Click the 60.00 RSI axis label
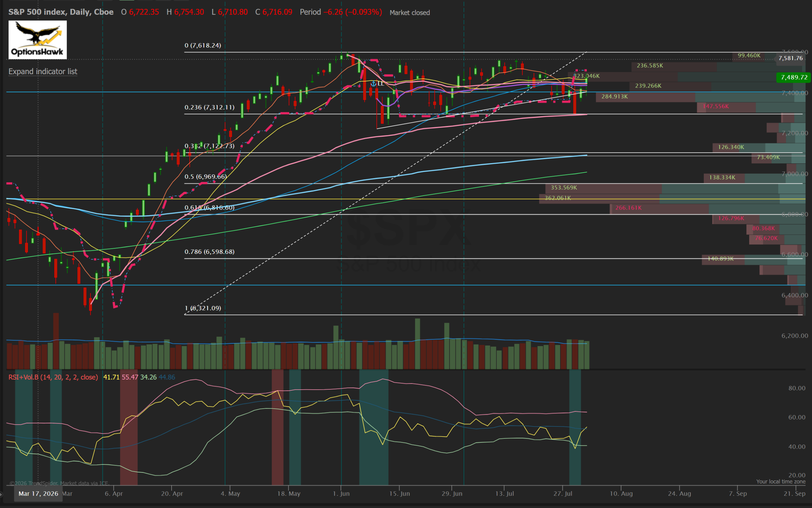 pos(797,417)
